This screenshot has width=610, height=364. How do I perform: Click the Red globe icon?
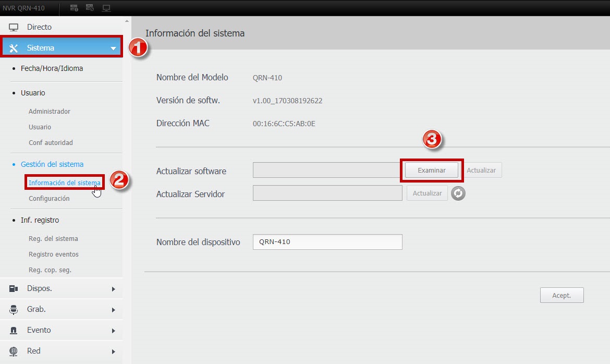pos(14,351)
